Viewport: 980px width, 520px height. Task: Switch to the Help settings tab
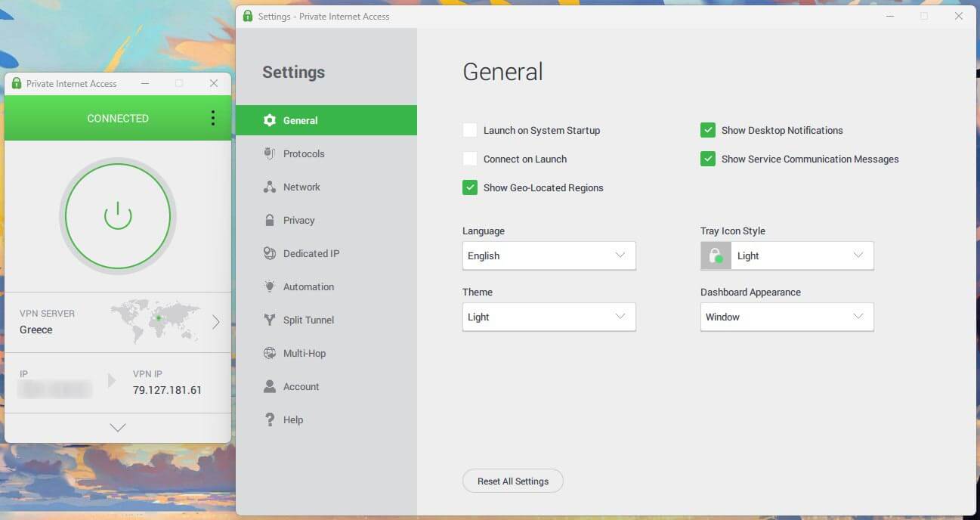pyautogui.click(x=326, y=419)
